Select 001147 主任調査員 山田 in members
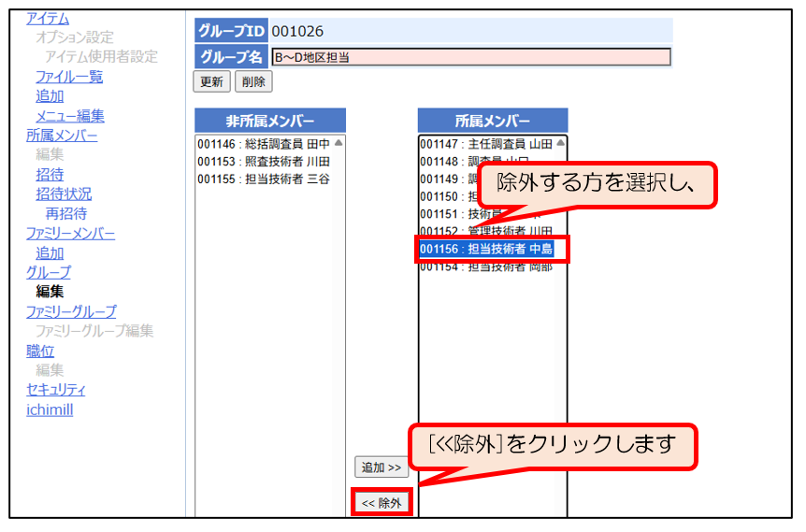 point(485,144)
